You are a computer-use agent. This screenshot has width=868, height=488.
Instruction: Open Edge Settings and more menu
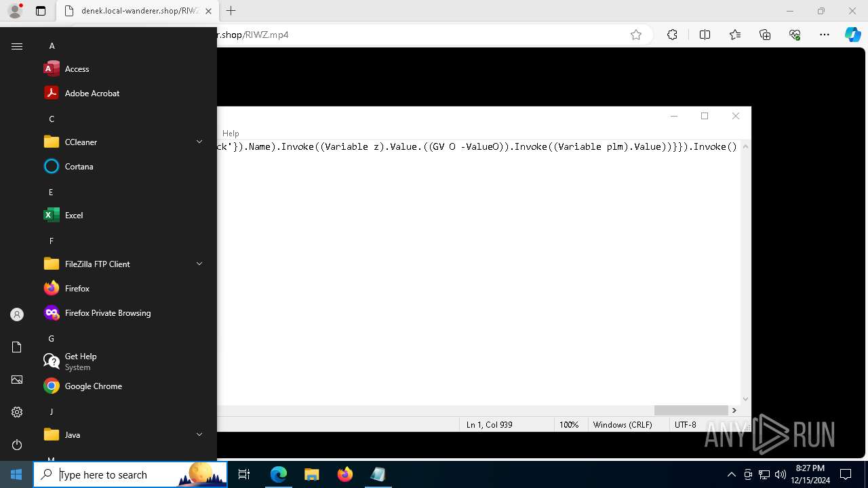pyautogui.click(x=825, y=35)
